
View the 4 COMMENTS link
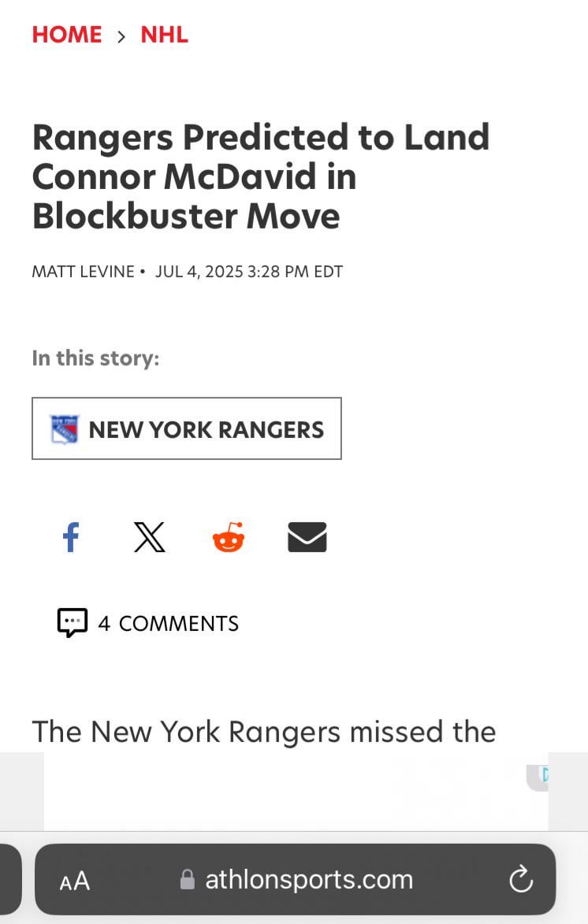168,623
